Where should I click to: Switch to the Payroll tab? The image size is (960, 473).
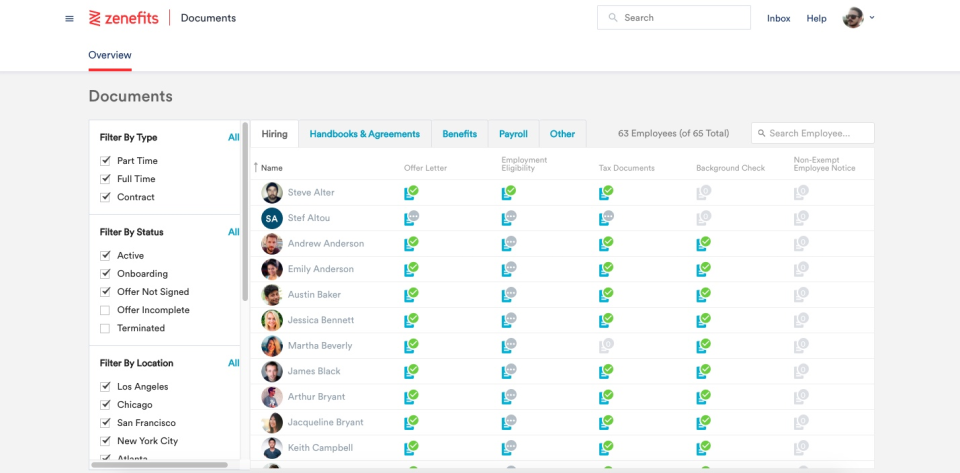click(x=513, y=134)
